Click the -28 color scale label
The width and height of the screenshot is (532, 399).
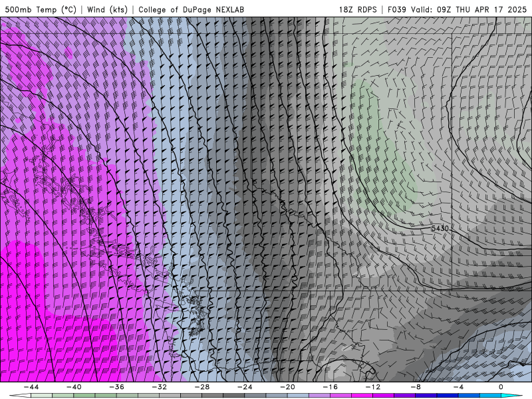pyautogui.click(x=202, y=387)
